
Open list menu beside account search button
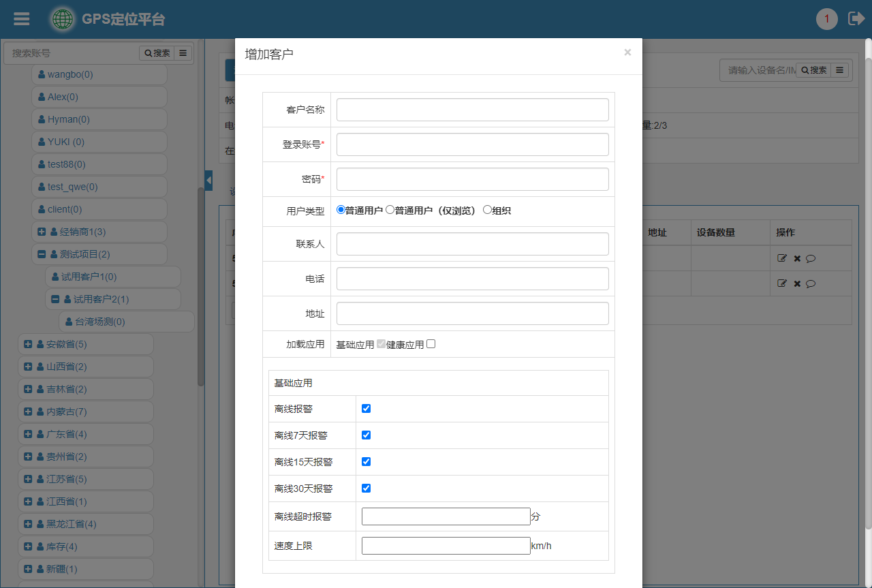[183, 53]
